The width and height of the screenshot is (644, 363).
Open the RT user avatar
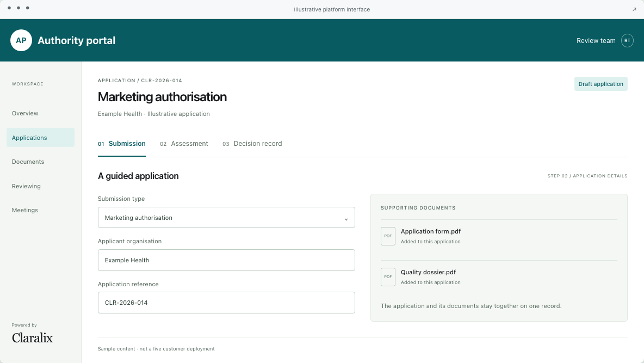[x=627, y=40]
